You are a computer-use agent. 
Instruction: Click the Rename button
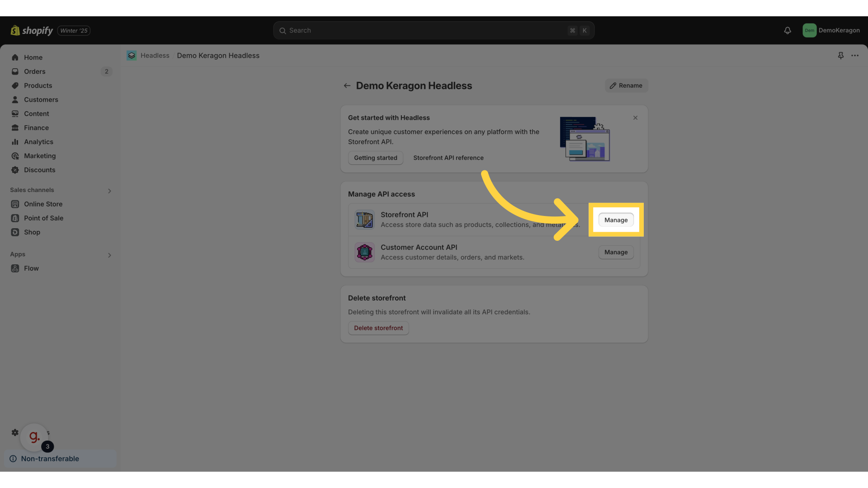[x=626, y=85]
